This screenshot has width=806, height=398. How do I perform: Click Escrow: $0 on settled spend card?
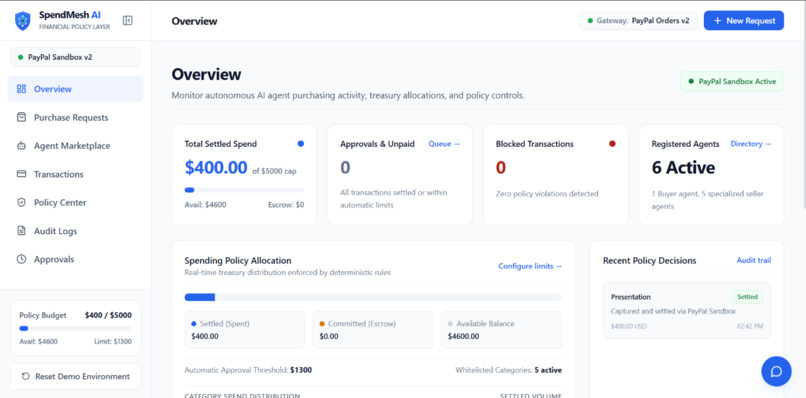pos(286,205)
